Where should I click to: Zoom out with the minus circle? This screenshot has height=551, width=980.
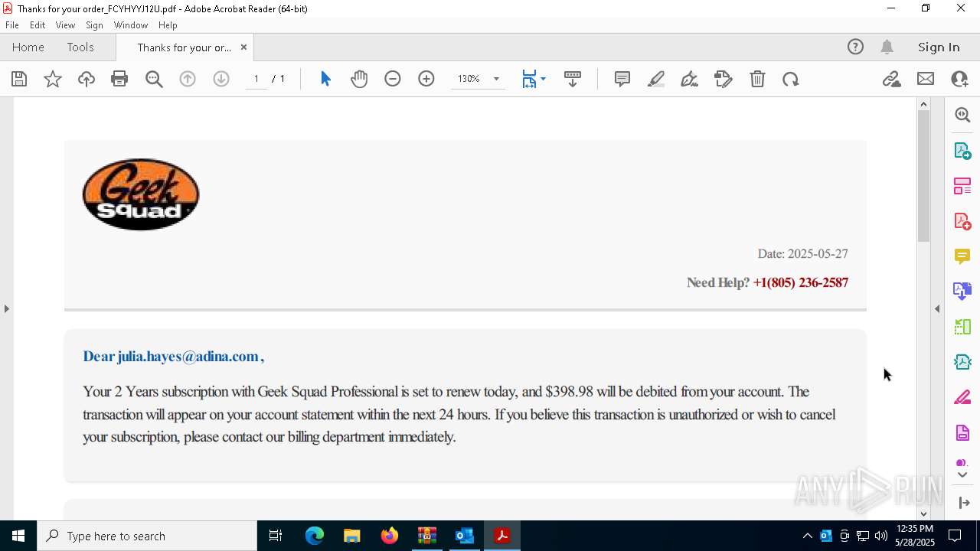tap(393, 79)
